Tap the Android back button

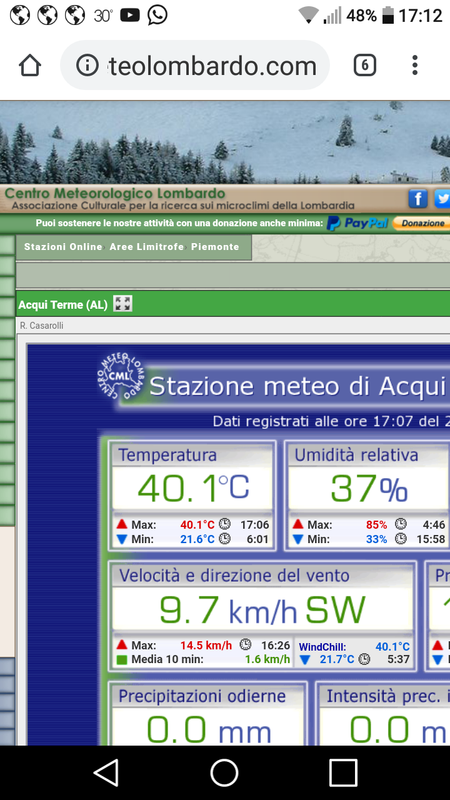(107, 772)
